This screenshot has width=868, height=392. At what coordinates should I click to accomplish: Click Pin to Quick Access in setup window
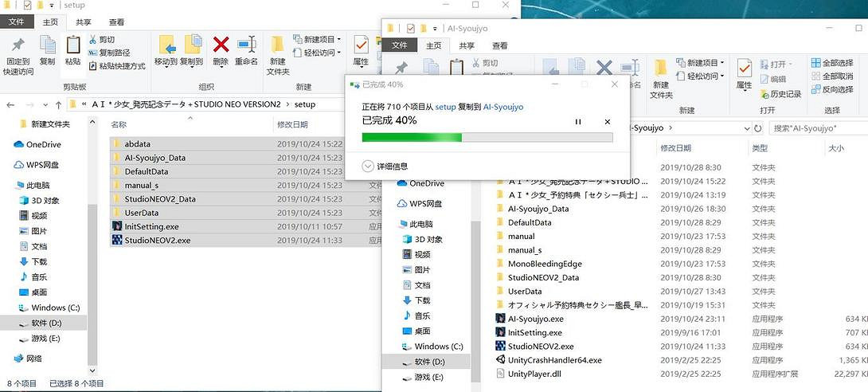[x=18, y=56]
